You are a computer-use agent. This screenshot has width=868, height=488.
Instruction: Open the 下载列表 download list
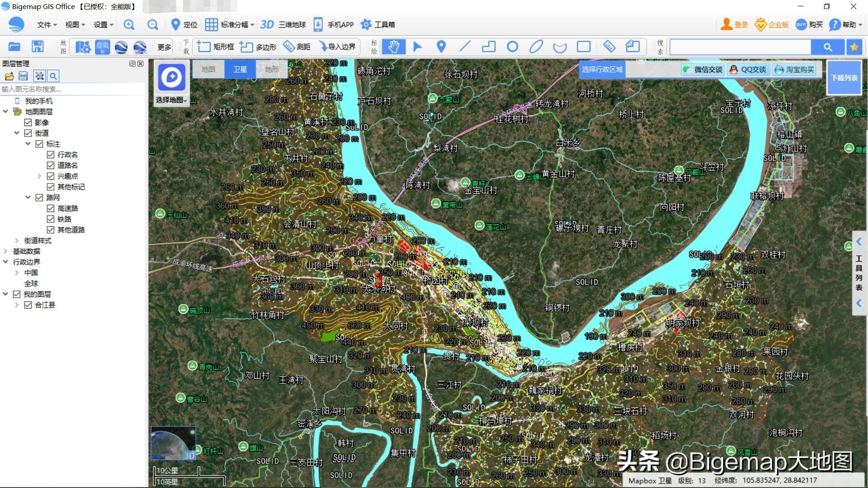[844, 78]
